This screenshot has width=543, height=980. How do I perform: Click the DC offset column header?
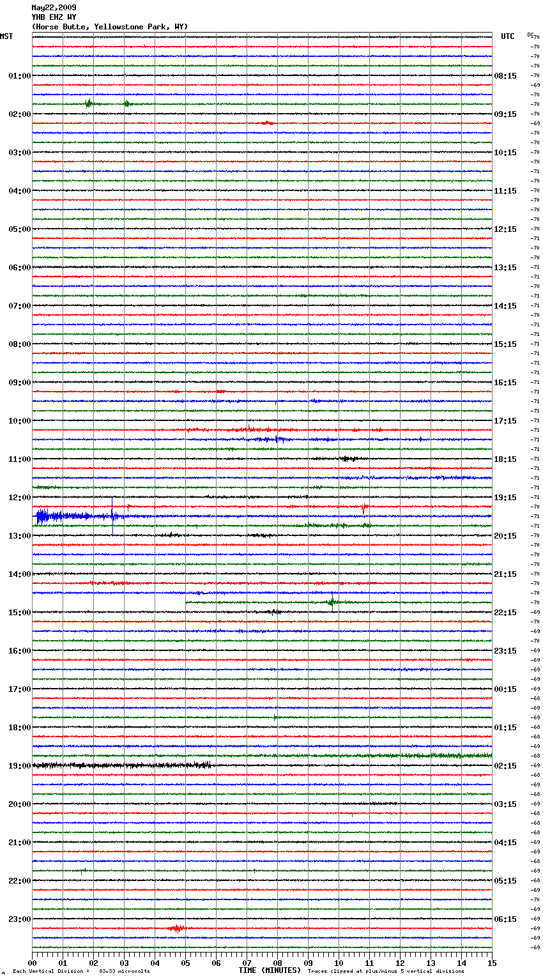[x=530, y=34]
